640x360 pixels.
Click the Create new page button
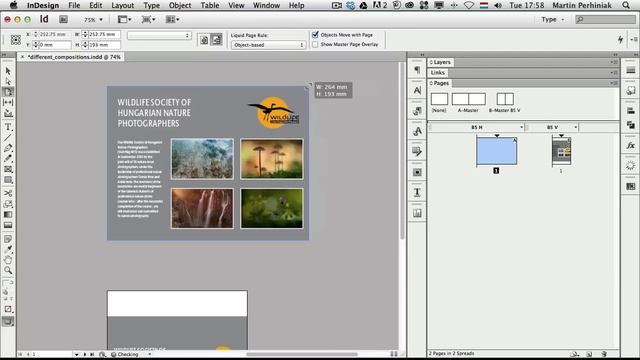point(589,354)
